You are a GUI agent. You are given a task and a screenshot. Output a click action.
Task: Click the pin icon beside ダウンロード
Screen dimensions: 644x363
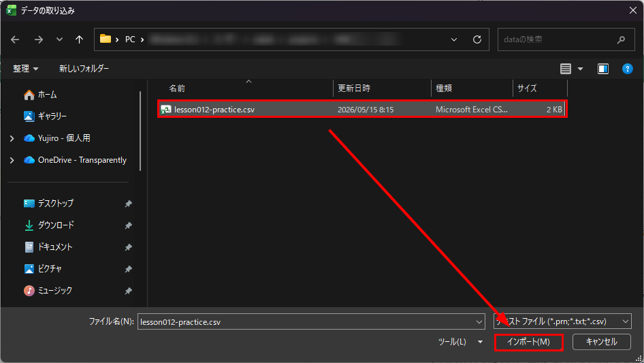128,225
